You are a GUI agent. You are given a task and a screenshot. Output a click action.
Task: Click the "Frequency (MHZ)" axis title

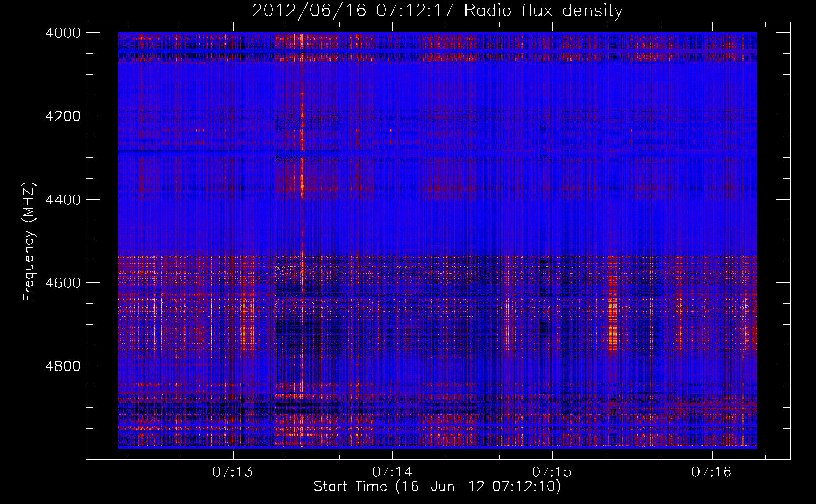[x=29, y=242]
